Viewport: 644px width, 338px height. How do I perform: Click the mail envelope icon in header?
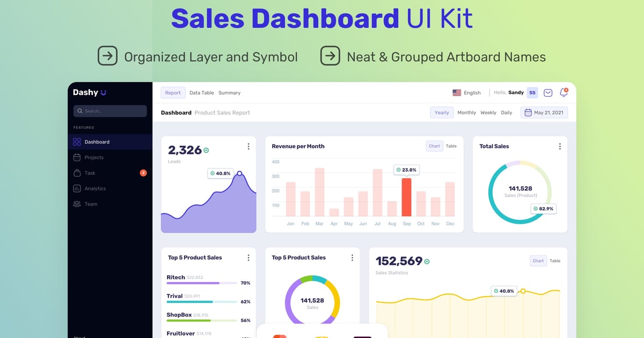(x=548, y=93)
